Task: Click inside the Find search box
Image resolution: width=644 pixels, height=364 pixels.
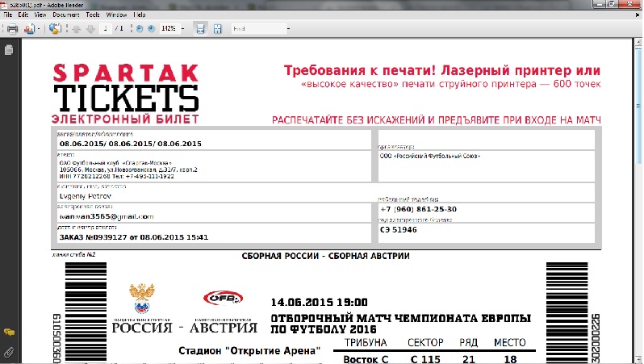Action: point(253,29)
